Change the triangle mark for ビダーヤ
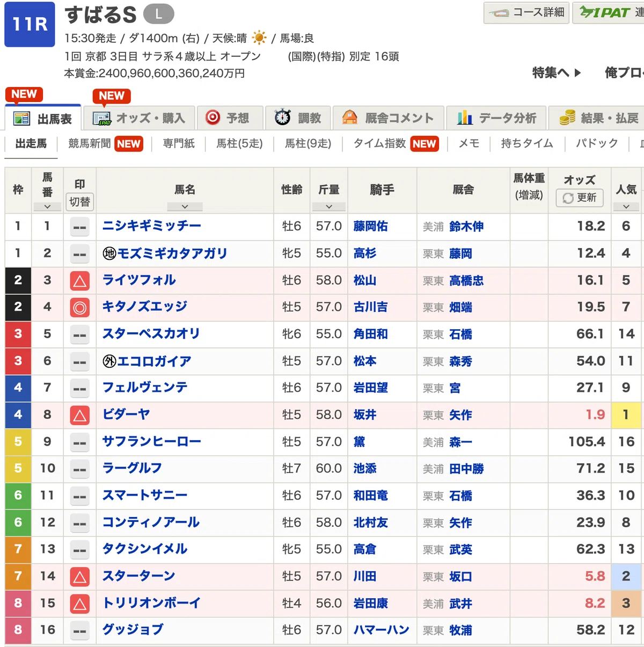 [79, 415]
